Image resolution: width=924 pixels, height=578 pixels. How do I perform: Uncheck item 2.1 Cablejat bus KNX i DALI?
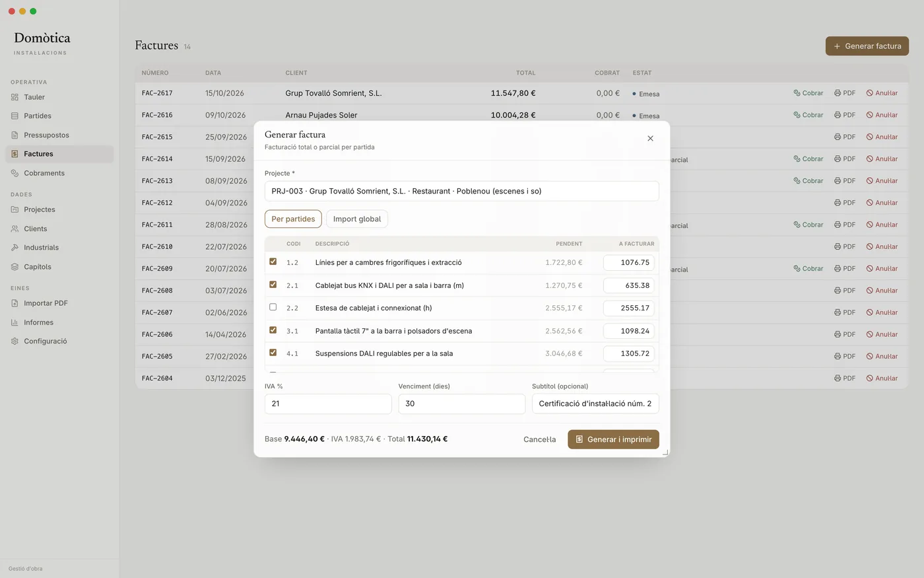click(x=273, y=285)
